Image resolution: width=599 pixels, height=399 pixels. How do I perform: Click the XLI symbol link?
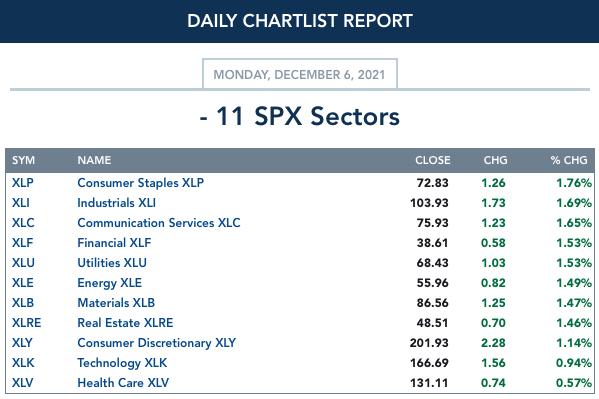pyautogui.click(x=21, y=203)
